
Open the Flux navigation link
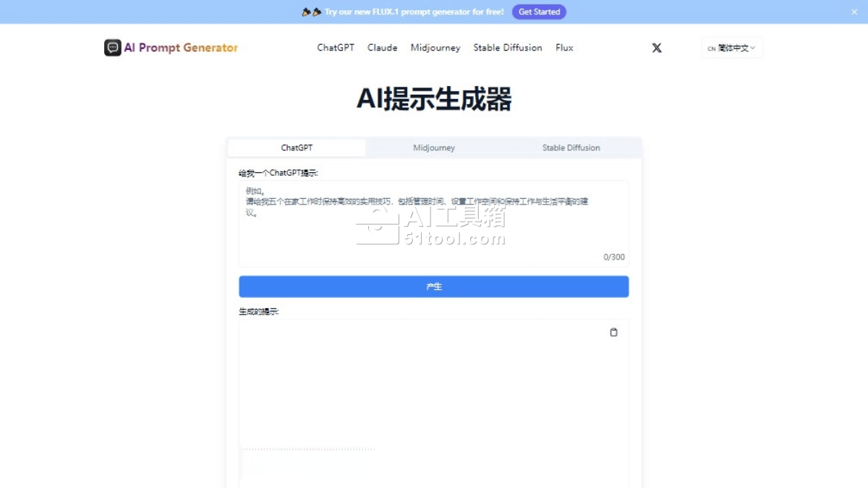click(564, 48)
